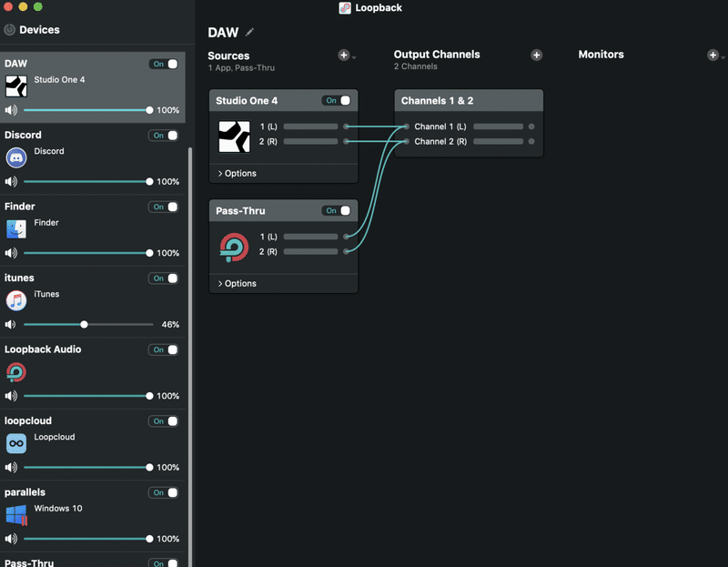This screenshot has width=728, height=567.
Task: Click the loopcloud volume slider handle
Action: (149, 467)
